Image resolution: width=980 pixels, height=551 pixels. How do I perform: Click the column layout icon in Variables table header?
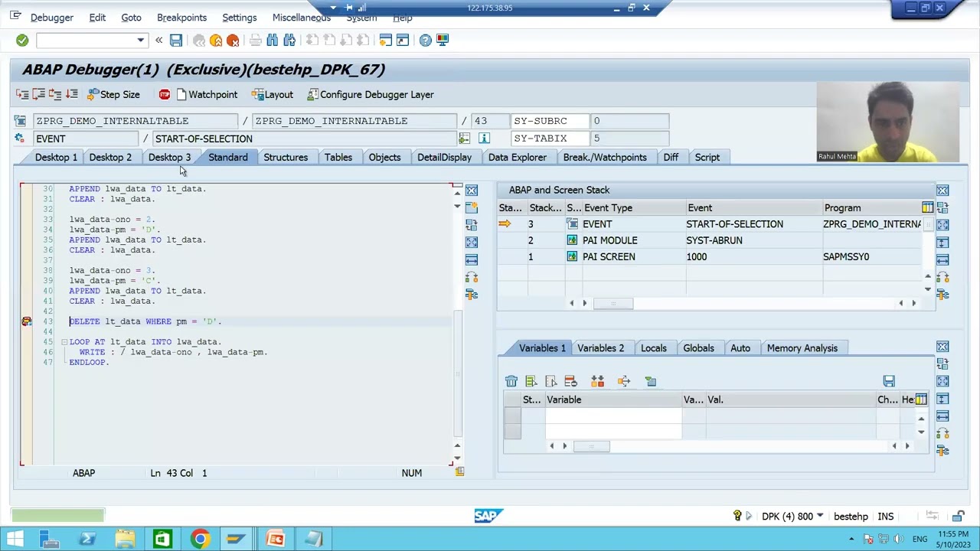pos(921,399)
